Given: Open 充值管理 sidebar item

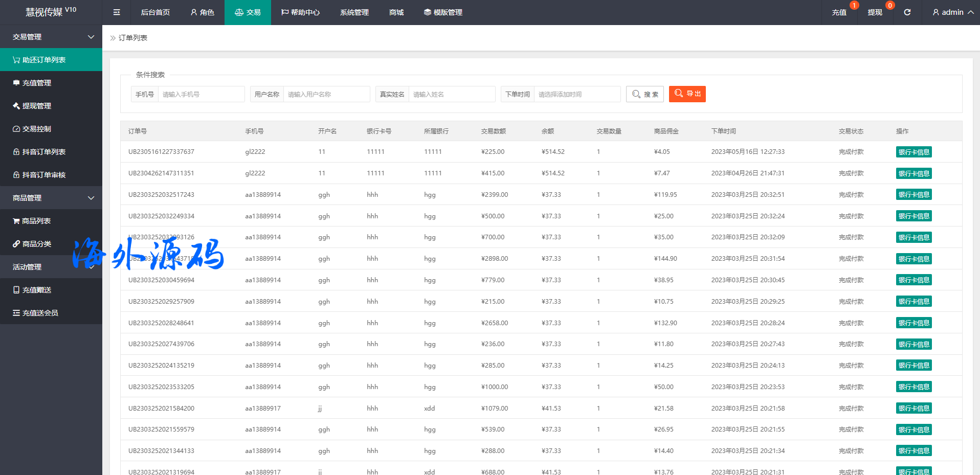Looking at the screenshot, I should [x=36, y=83].
